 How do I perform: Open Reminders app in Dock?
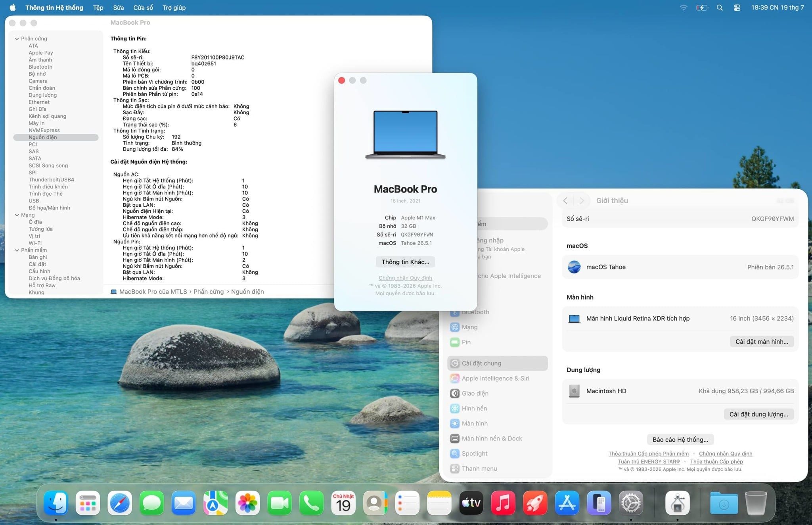[407, 503]
